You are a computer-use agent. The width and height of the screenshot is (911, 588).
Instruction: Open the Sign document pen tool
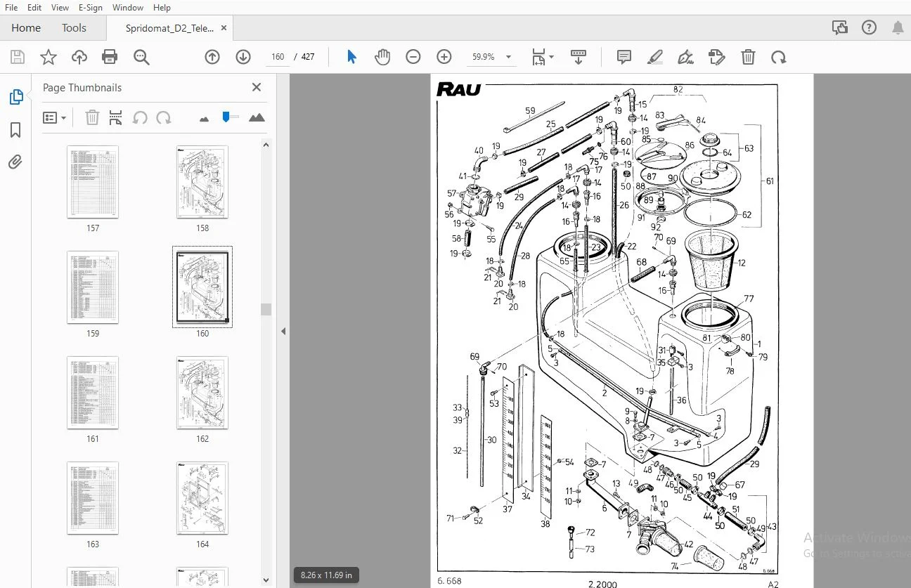(x=686, y=57)
